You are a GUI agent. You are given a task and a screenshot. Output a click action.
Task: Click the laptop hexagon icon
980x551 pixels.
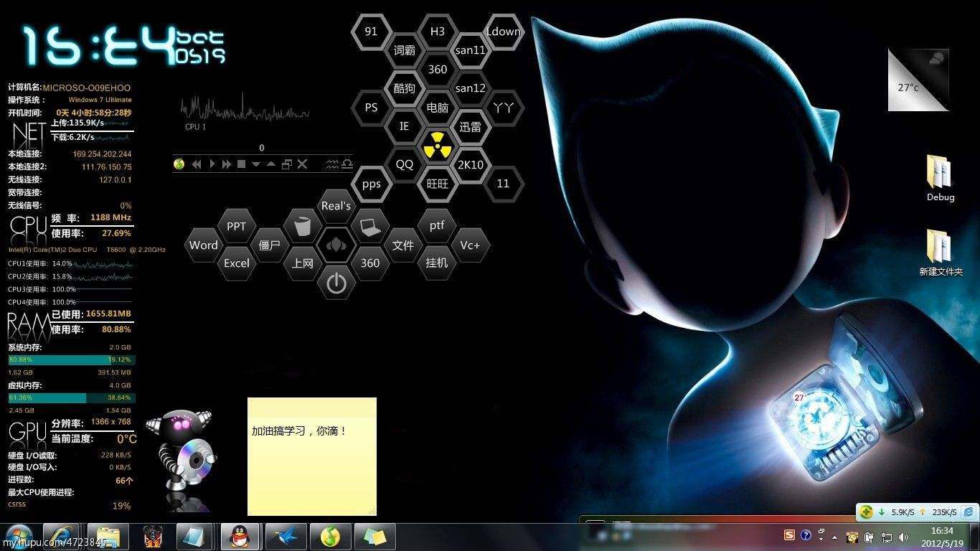[369, 225]
